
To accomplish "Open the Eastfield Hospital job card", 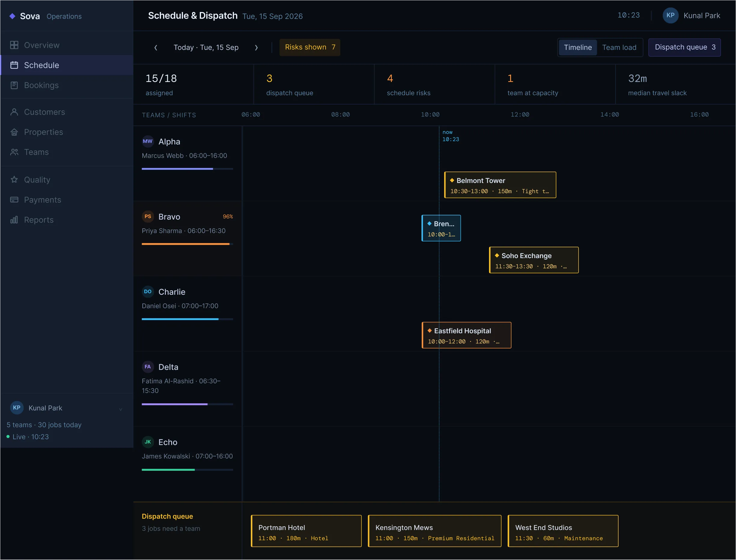I will point(466,335).
